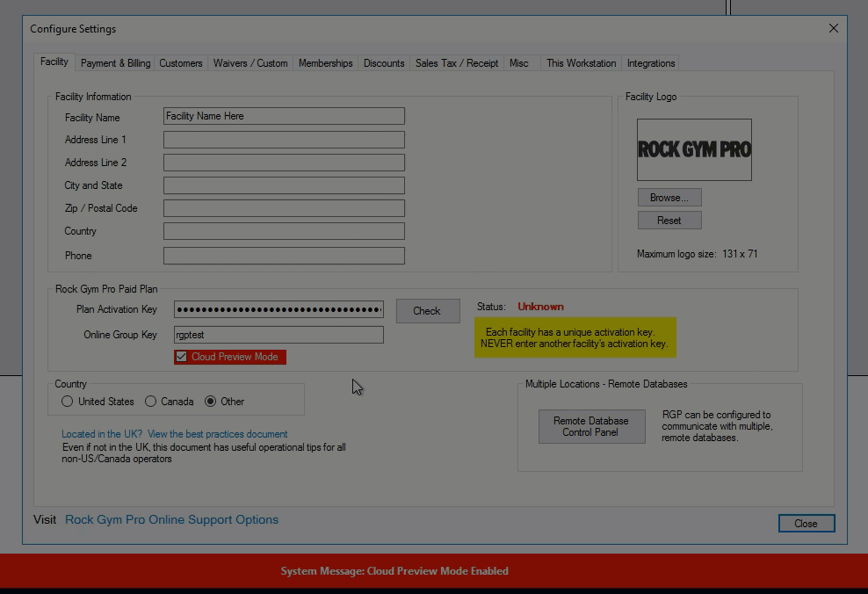868x594 pixels.
Task: Open Remote Database Control Panel
Action: (591, 426)
